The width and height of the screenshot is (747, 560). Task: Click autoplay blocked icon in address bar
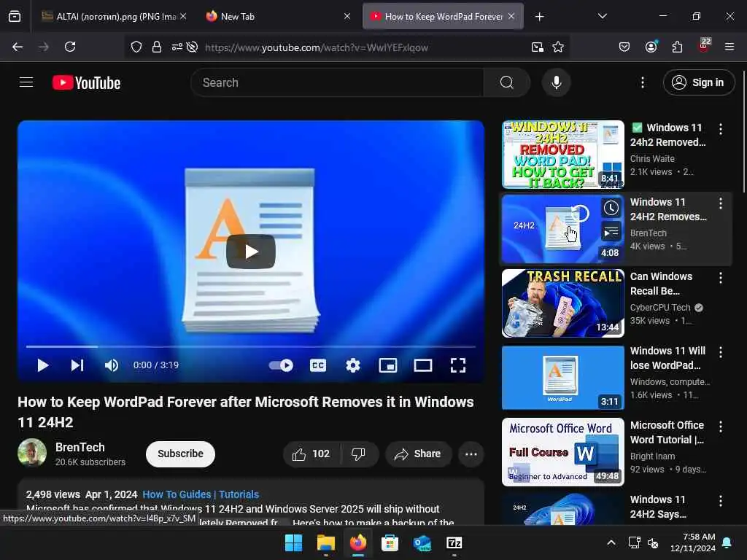[192, 47]
